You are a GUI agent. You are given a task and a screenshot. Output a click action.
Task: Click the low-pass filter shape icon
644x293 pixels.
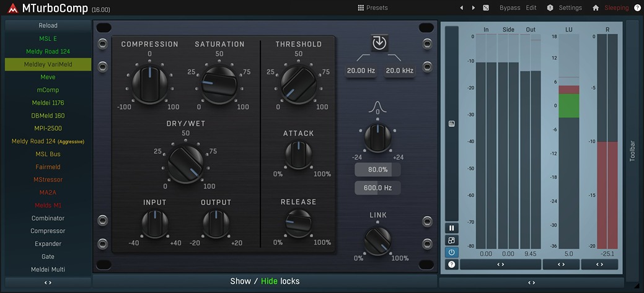[x=395, y=57]
